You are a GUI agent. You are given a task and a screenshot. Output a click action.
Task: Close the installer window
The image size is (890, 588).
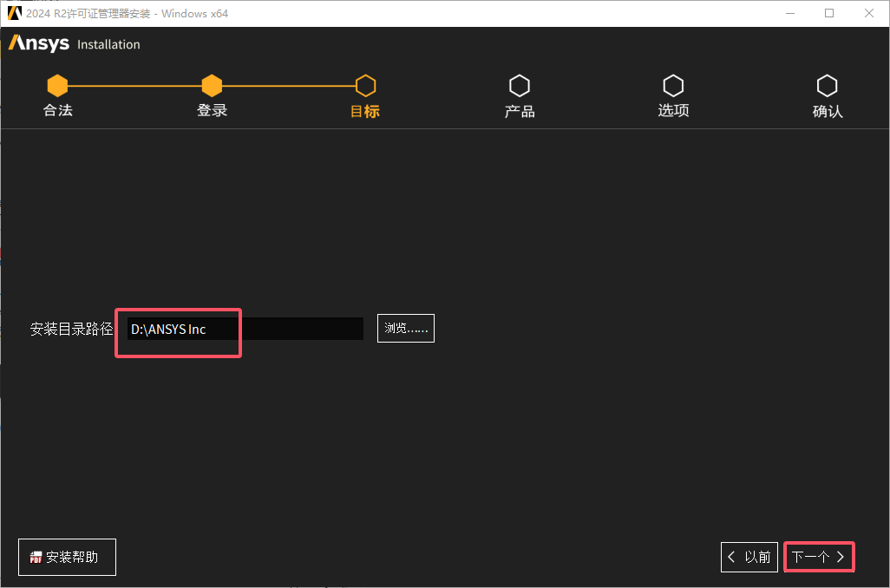[869, 13]
